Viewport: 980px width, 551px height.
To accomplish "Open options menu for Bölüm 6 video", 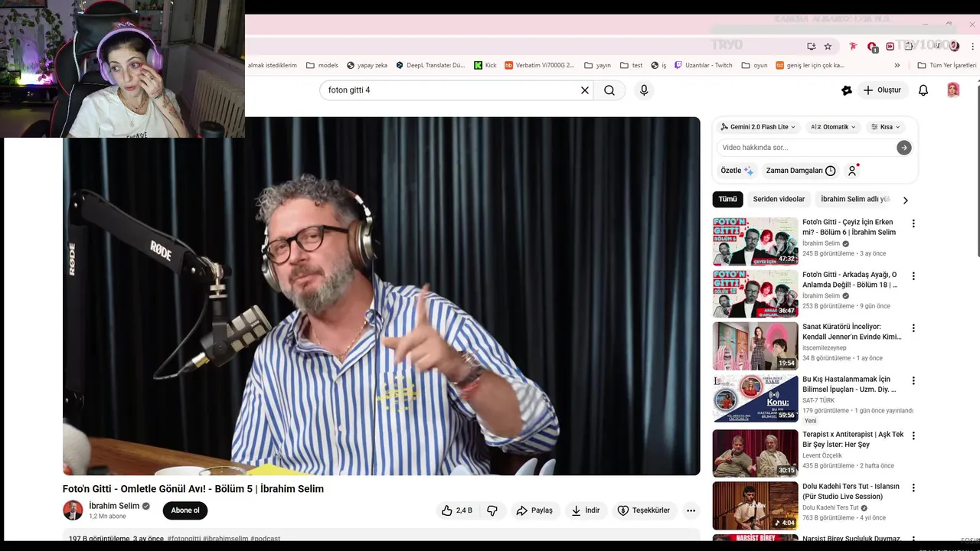I will click(913, 223).
